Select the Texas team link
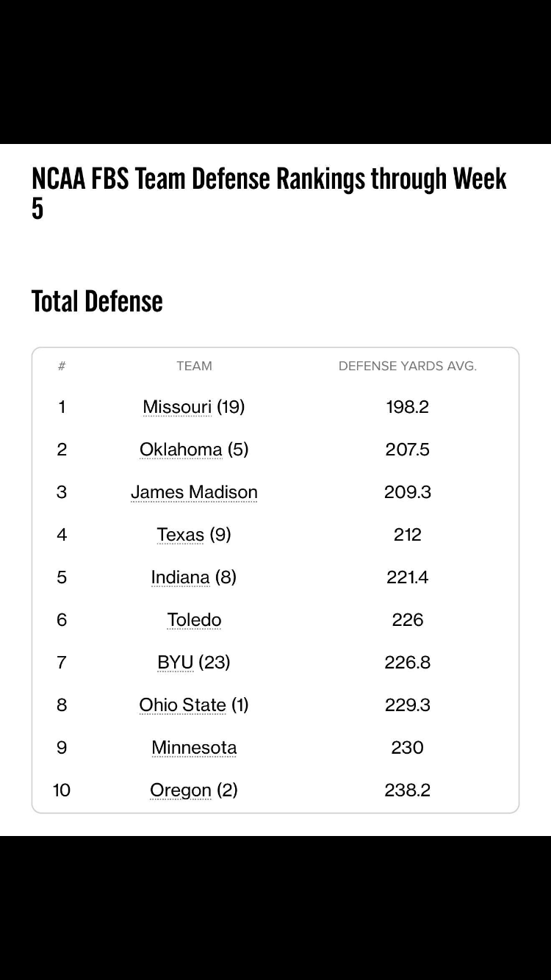The height and width of the screenshot is (980, 551). [180, 535]
